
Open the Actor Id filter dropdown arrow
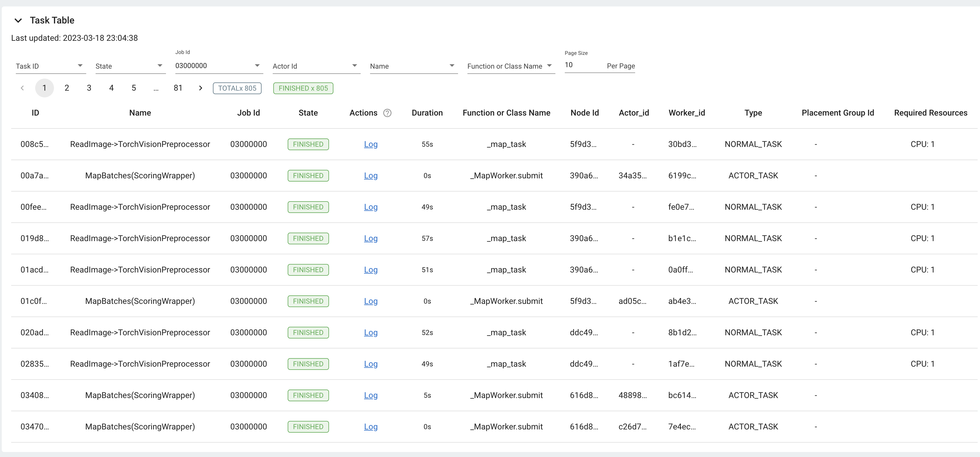coord(355,66)
